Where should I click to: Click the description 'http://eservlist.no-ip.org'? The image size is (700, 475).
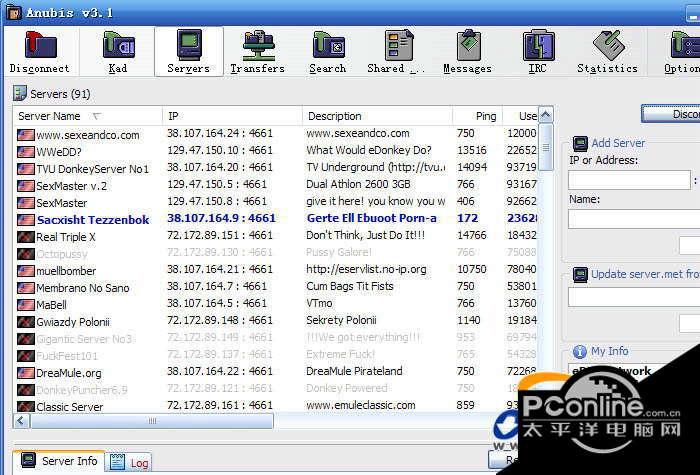[x=366, y=270]
